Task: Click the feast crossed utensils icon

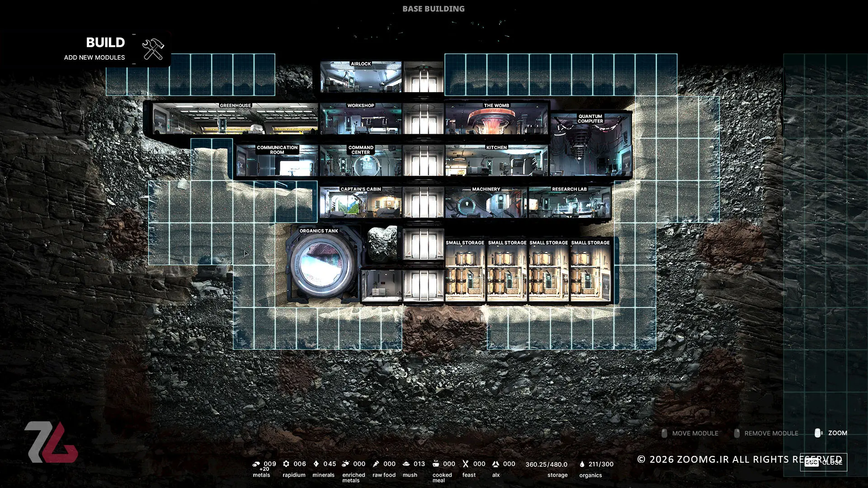Action: 466,464
